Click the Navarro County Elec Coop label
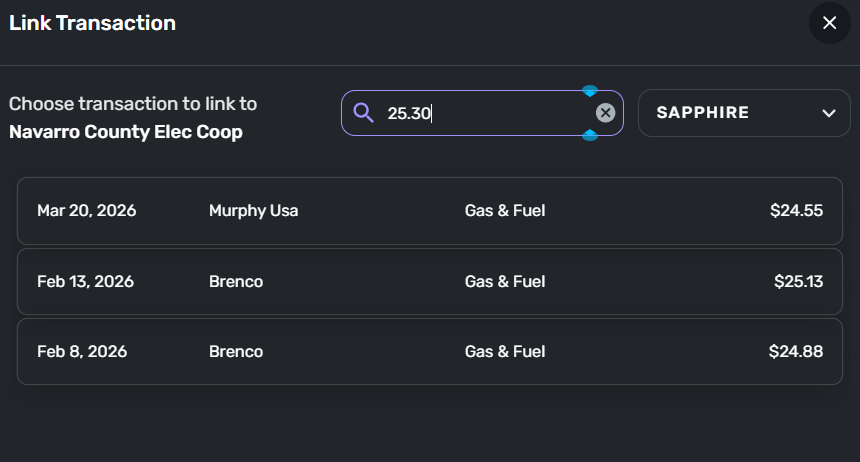 tap(126, 132)
